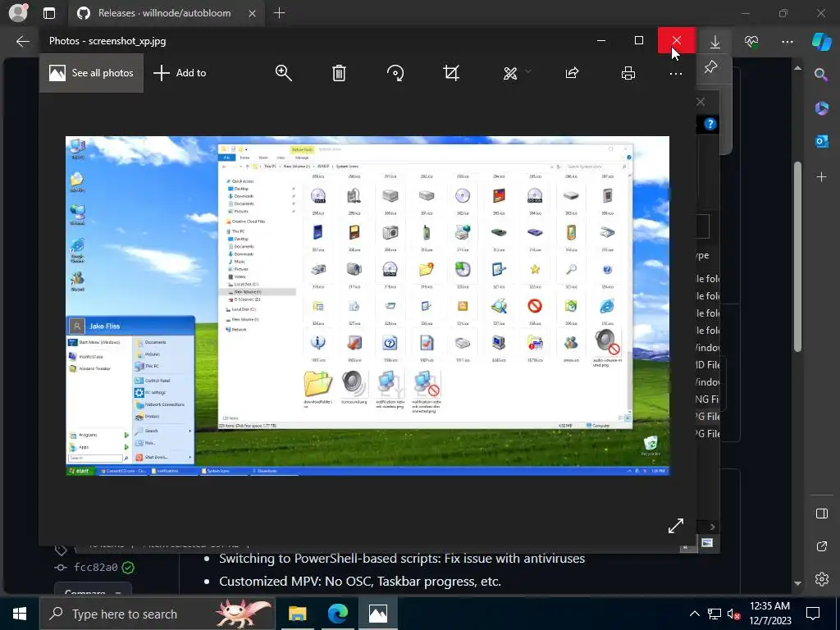Delete the photo with trash icon
The width and height of the screenshot is (840, 630).
pyautogui.click(x=339, y=73)
